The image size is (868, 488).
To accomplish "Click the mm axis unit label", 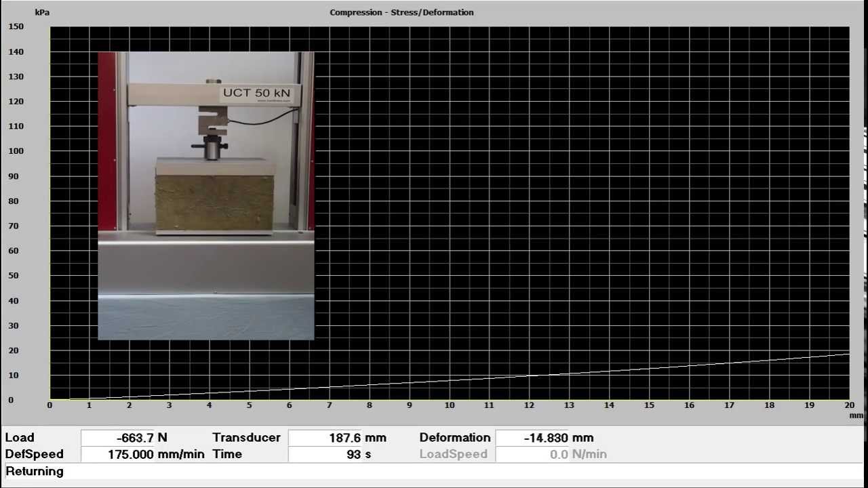I will (x=857, y=415).
